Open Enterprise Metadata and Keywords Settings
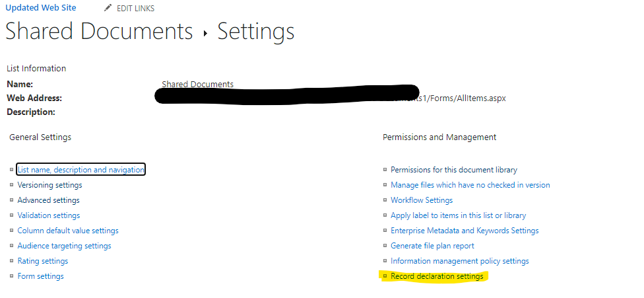 tap(465, 231)
